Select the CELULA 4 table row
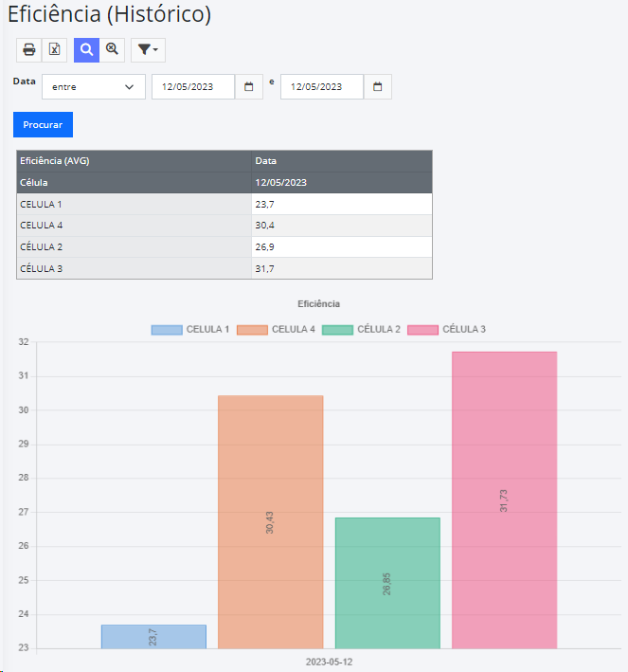628x672 pixels. pyautogui.click(x=224, y=226)
